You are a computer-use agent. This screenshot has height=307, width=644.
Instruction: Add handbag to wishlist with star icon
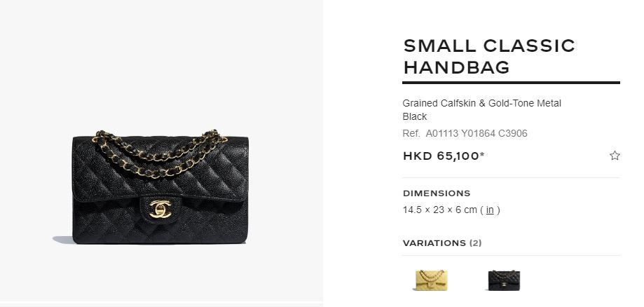[615, 156]
